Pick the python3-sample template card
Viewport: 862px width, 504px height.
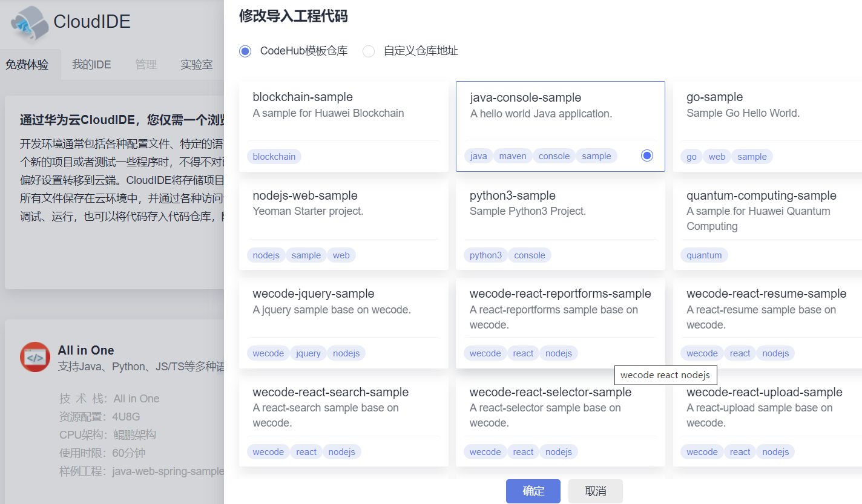tap(561, 225)
